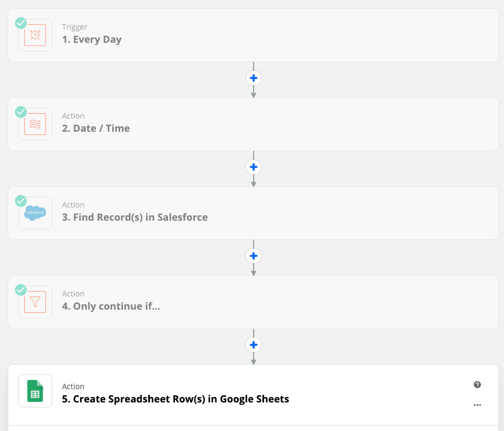Add a step after Date / Time
The width and height of the screenshot is (504, 431).
coord(254,167)
